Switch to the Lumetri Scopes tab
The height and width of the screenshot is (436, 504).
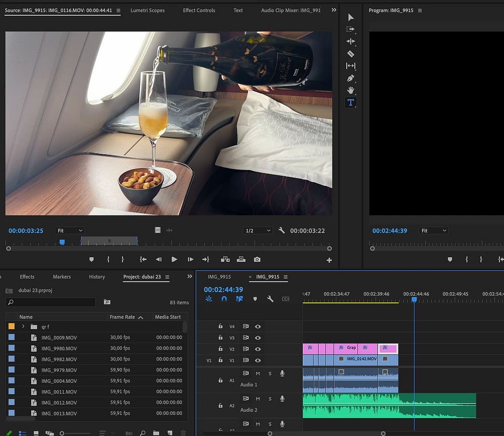148,10
